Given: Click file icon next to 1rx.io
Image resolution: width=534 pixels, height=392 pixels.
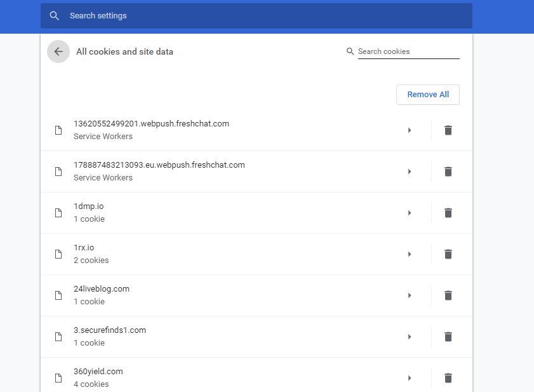Looking at the screenshot, I should click(58, 254).
